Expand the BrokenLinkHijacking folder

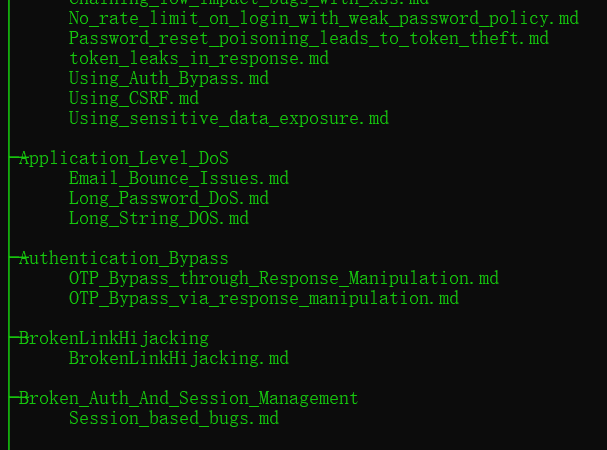click(114, 339)
